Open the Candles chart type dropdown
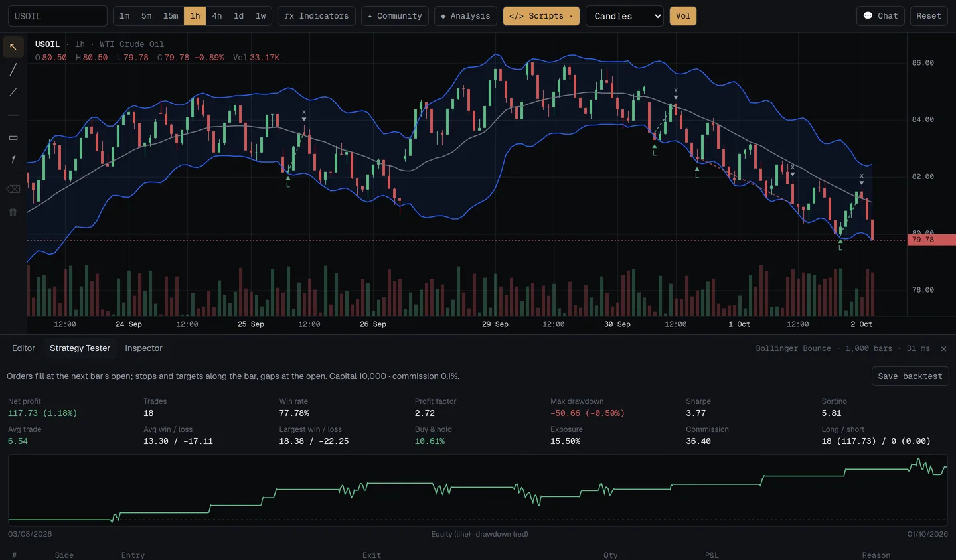Image resolution: width=956 pixels, height=560 pixels. click(x=625, y=16)
